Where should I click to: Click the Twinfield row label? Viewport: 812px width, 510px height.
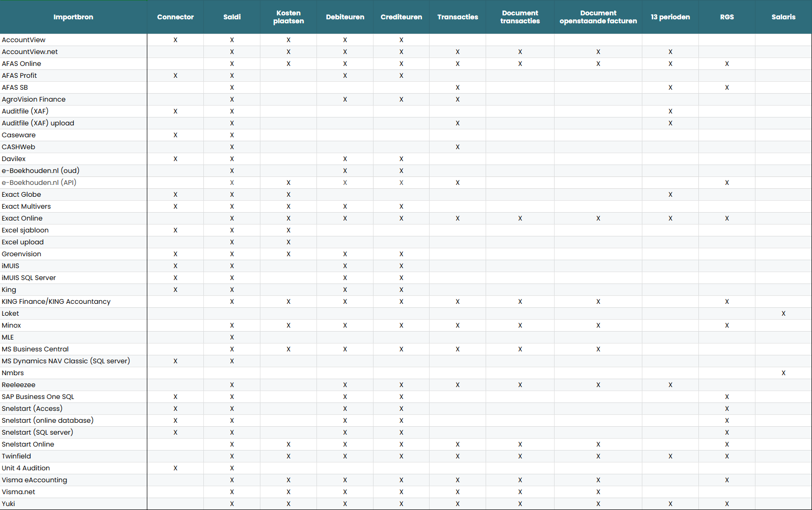click(16, 456)
